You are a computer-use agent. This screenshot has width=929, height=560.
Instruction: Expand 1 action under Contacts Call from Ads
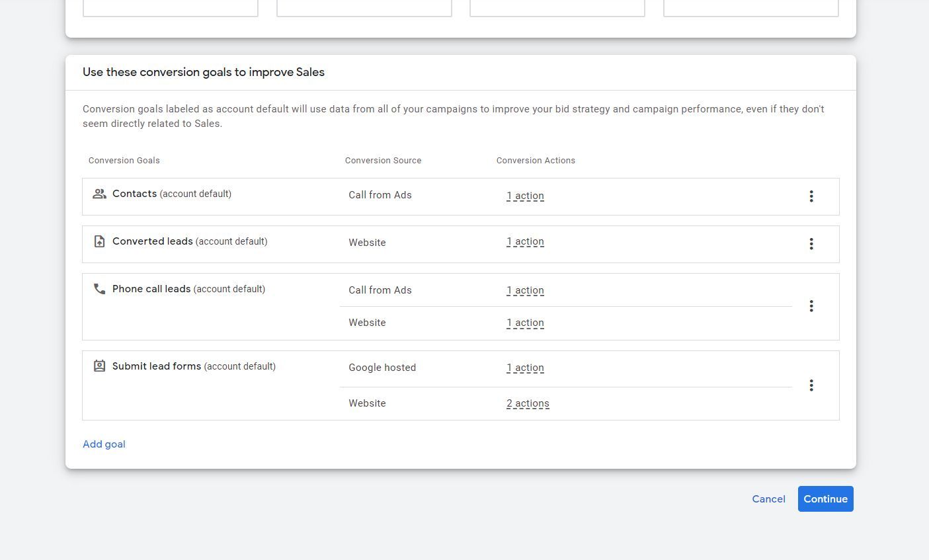point(525,196)
